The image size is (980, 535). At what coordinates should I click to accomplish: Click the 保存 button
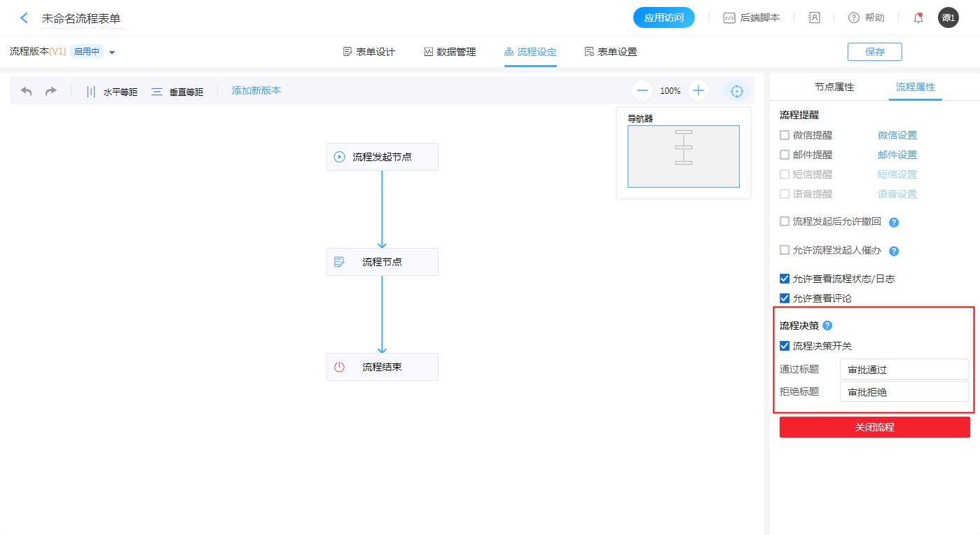tap(874, 52)
